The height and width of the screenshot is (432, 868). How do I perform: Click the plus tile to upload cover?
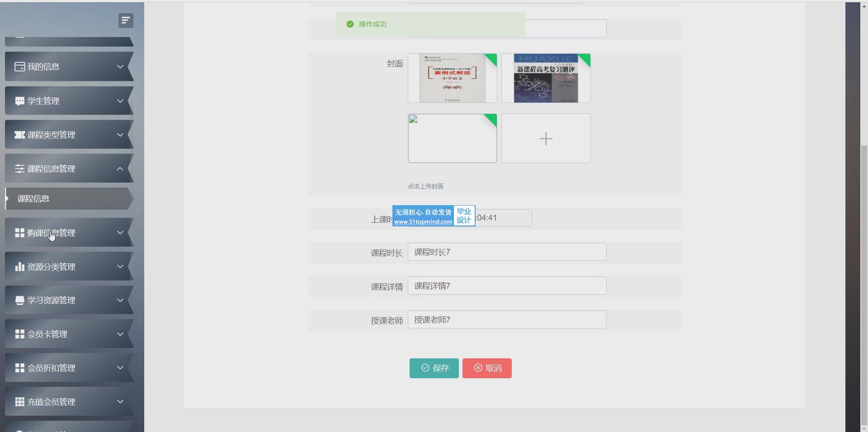[546, 138]
